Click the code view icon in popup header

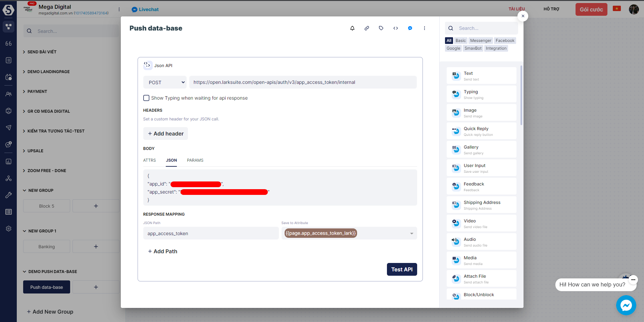click(x=395, y=28)
